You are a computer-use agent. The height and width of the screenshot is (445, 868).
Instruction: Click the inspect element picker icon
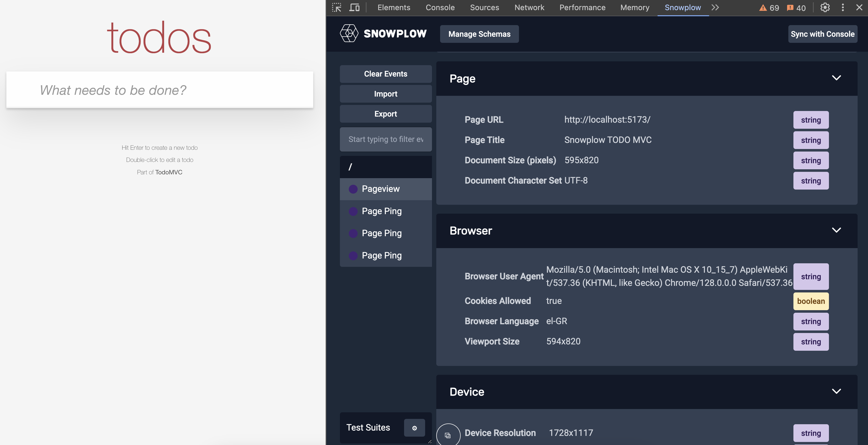pos(337,7)
